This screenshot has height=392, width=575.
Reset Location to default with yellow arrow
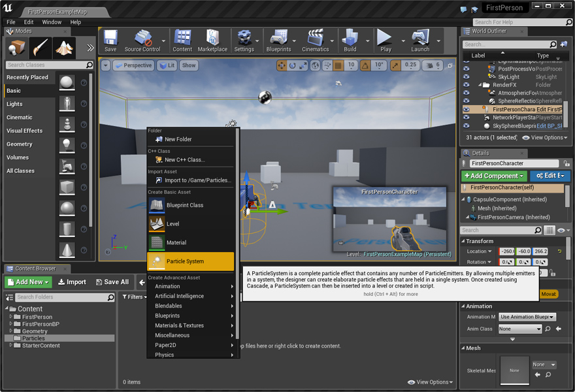[x=559, y=252]
